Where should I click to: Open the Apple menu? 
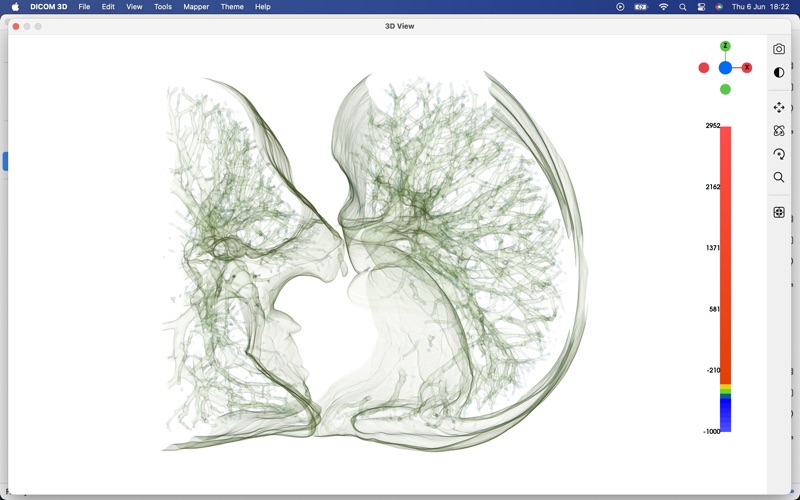(15, 7)
